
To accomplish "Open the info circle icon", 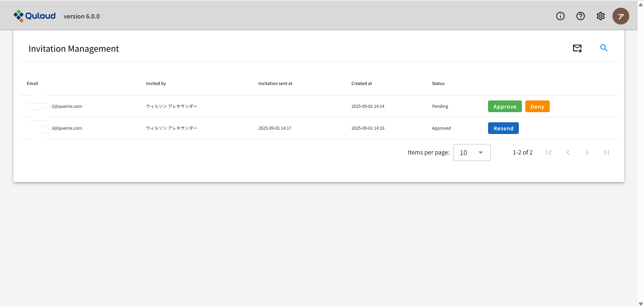I will tap(560, 16).
